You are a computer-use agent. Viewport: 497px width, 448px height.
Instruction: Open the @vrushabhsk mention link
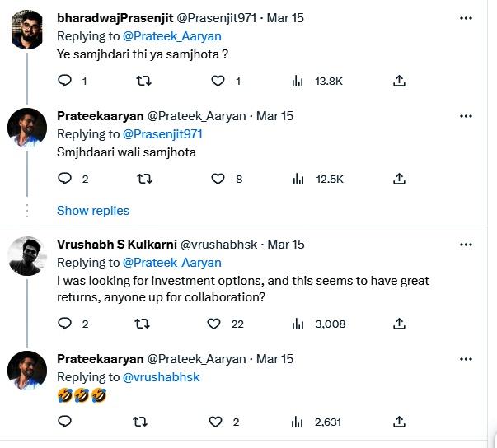coord(162,377)
